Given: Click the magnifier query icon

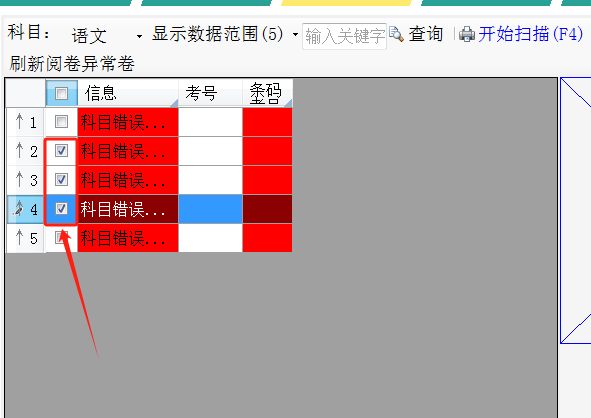Looking at the screenshot, I should [396, 34].
